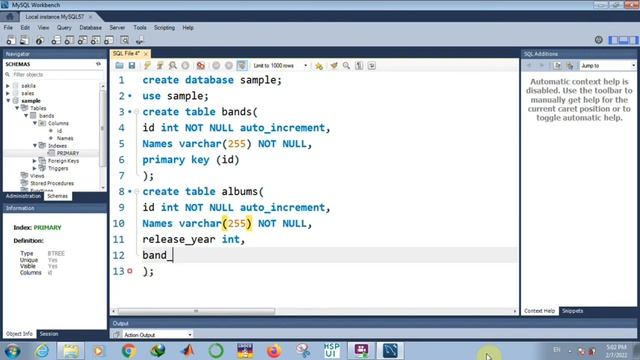Viewport: 640px width, 360px height.
Task: Toggle the bottom output panel visibility
Action: pos(623,40)
